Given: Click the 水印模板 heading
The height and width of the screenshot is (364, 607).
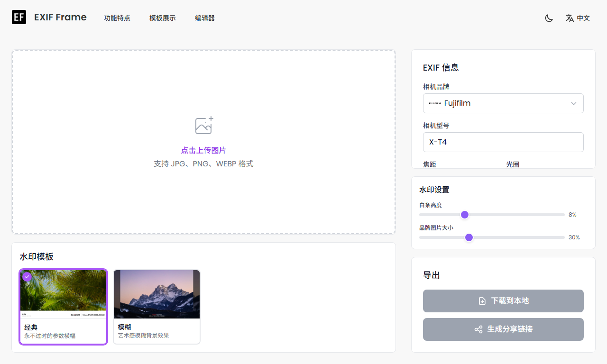Looking at the screenshot, I should 37,257.
